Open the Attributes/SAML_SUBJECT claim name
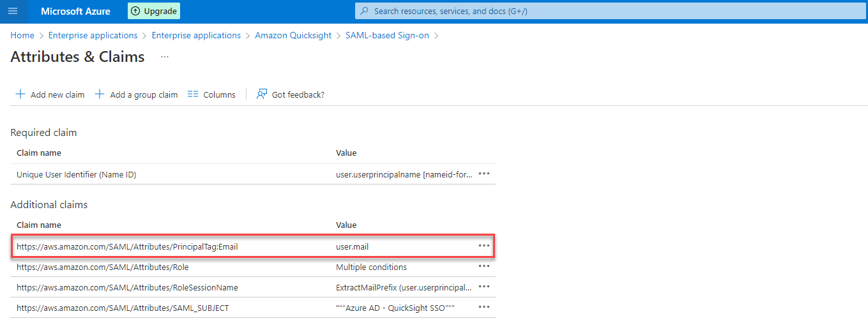Screen dimensions: 868x323 click(123, 308)
